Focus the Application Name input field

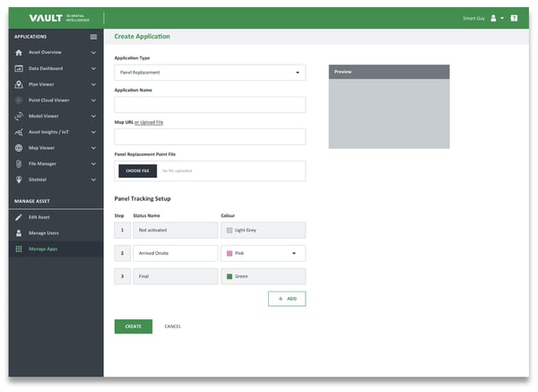[x=210, y=105]
